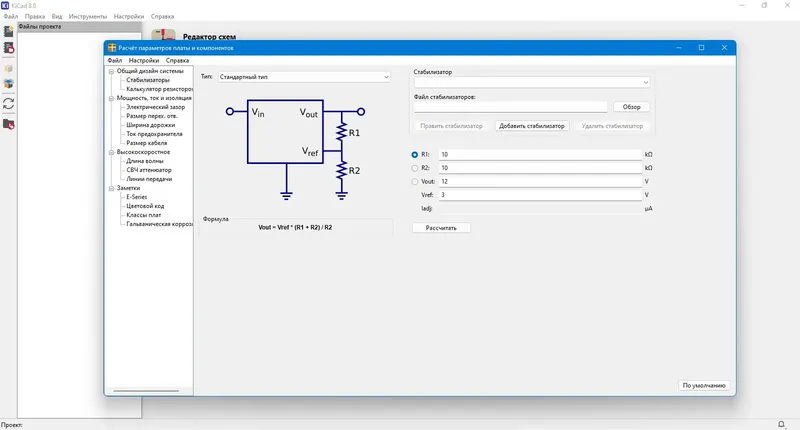This screenshot has width=800, height=430.
Task: Open the Файл menu of calculator window
Action: [x=115, y=60]
